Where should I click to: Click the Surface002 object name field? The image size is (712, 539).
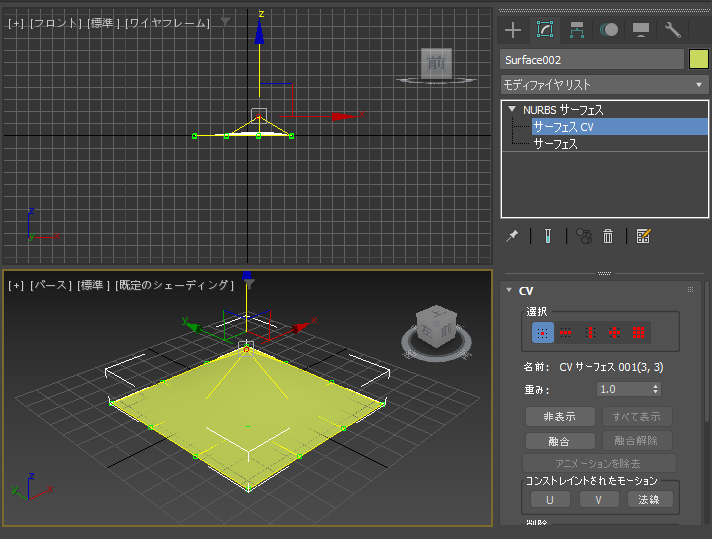click(592, 59)
